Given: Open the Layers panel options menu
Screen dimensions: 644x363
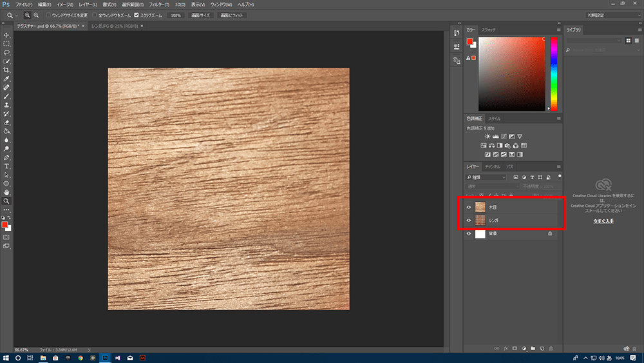Looking at the screenshot, I should click(558, 167).
